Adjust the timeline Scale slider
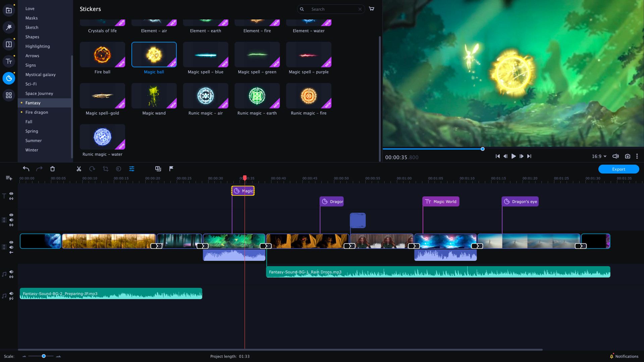 tap(43, 356)
